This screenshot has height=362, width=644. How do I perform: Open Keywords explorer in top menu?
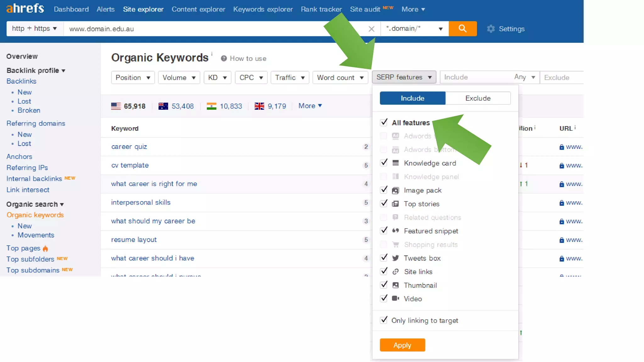click(x=263, y=9)
